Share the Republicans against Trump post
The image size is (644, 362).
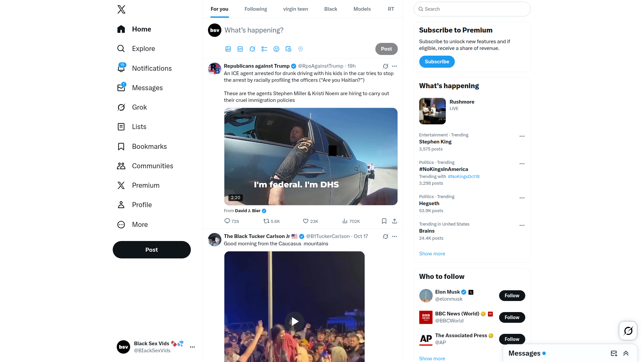point(394,221)
